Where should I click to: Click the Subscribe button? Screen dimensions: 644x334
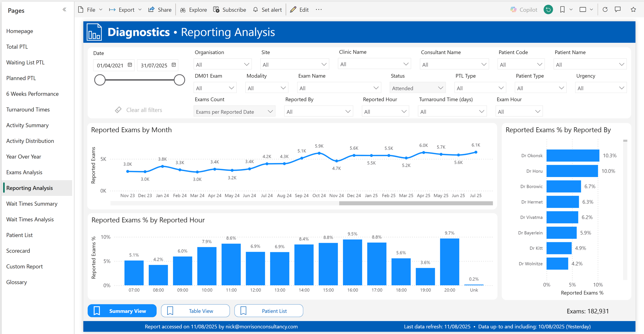tap(230, 10)
